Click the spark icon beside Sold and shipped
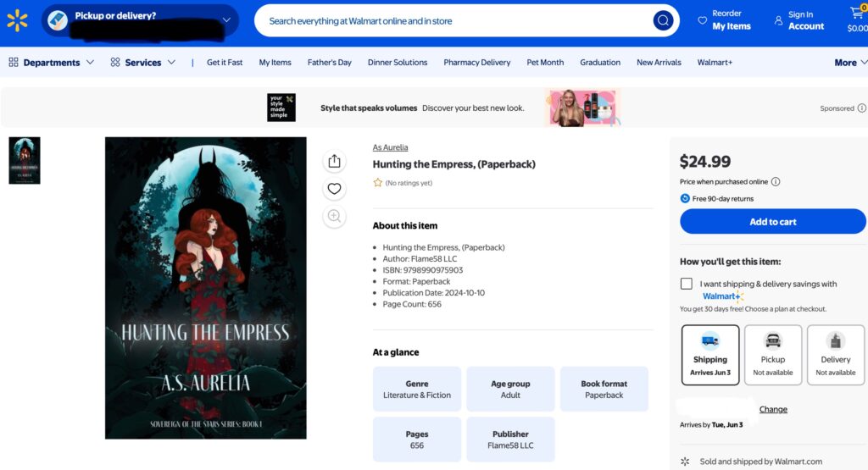The height and width of the screenshot is (470, 868). pyautogui.click(x=685, y=462)
